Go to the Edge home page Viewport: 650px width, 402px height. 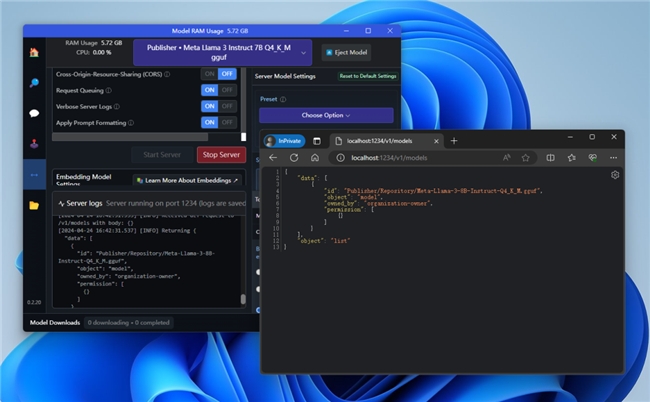315,157
